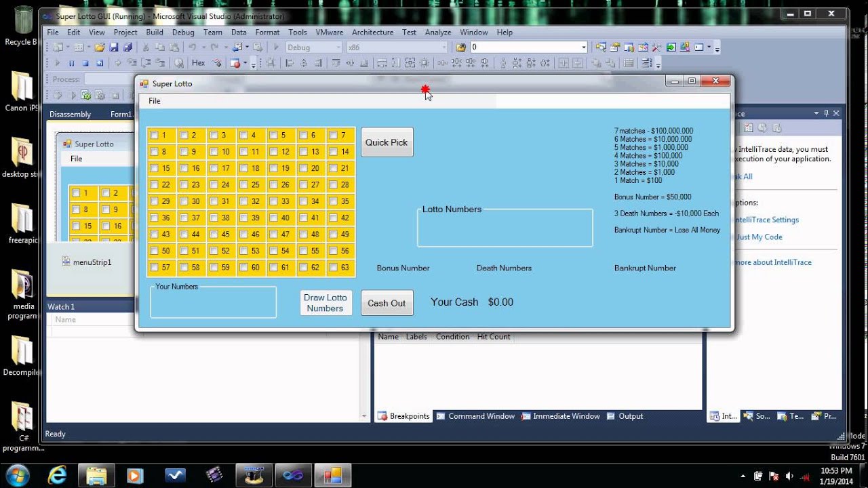
Task: Select menuStrip1 in the component tray
Action: click(x=86, y=262)
